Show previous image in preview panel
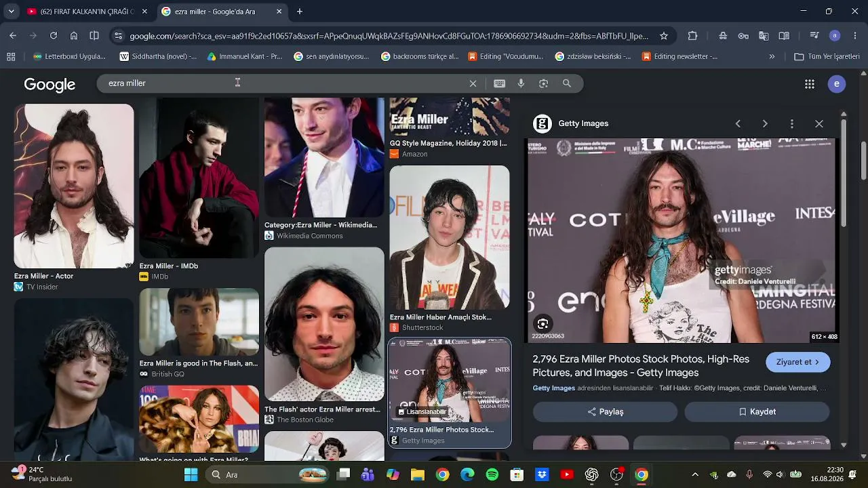The width and height of the screenshot is (868, 488). click(x=738, y=124)
